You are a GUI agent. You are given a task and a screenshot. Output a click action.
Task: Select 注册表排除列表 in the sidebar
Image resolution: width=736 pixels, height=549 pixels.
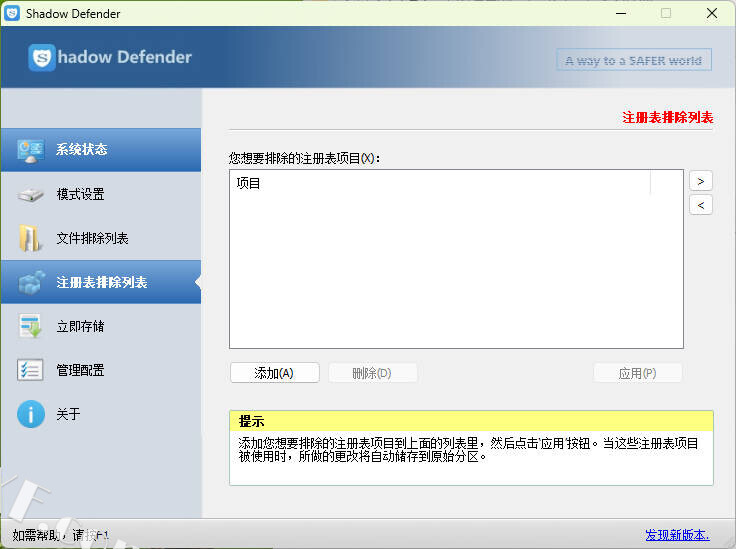click(101, 282)
